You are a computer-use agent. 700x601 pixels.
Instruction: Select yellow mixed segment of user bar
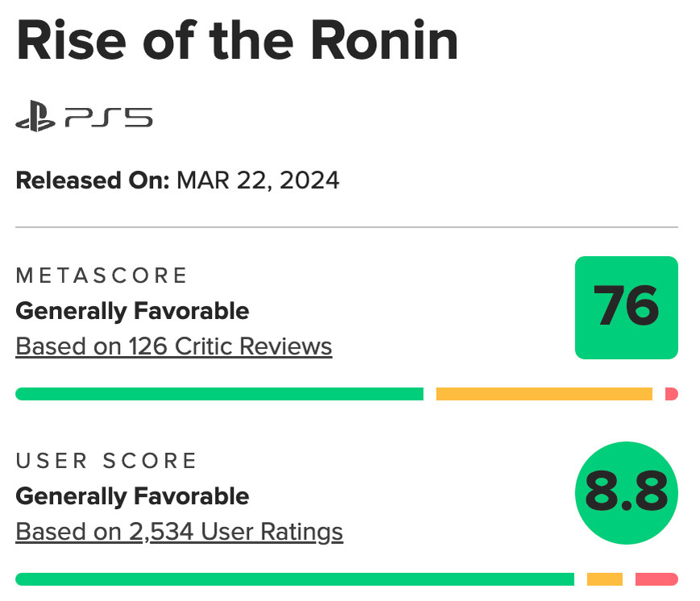[604, 579]
